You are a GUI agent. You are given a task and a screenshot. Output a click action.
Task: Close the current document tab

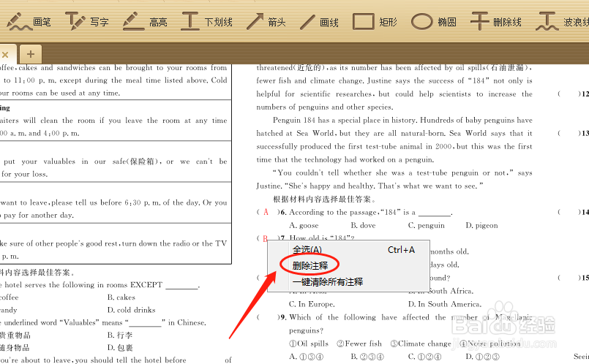(x=5, y=55)
